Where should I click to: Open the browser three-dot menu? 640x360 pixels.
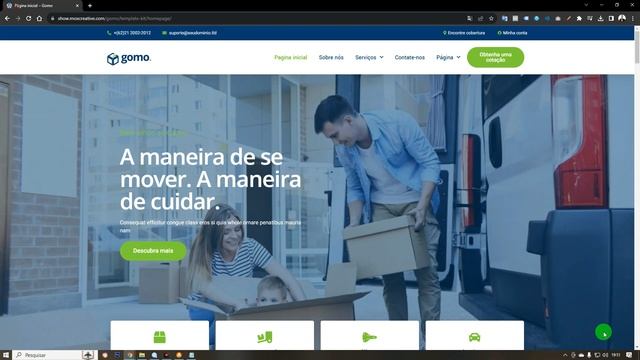click(x=633, y=18)
